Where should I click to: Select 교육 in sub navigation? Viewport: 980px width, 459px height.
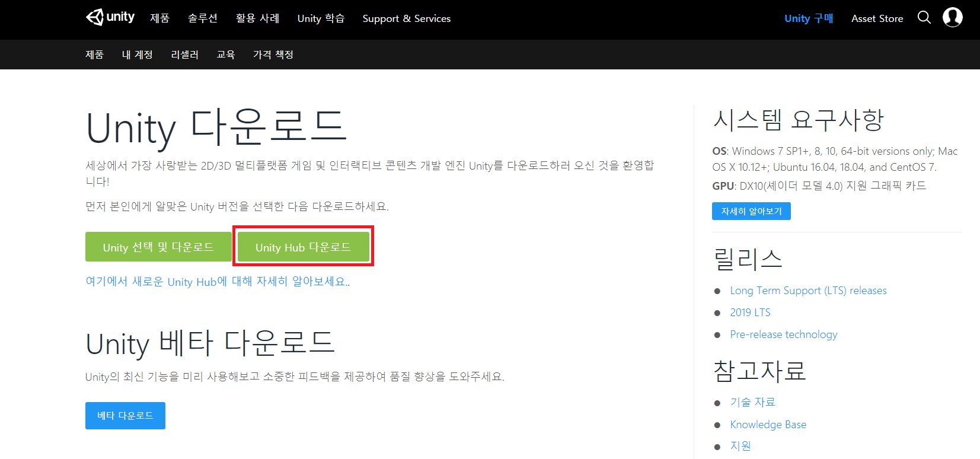[226, 55]
